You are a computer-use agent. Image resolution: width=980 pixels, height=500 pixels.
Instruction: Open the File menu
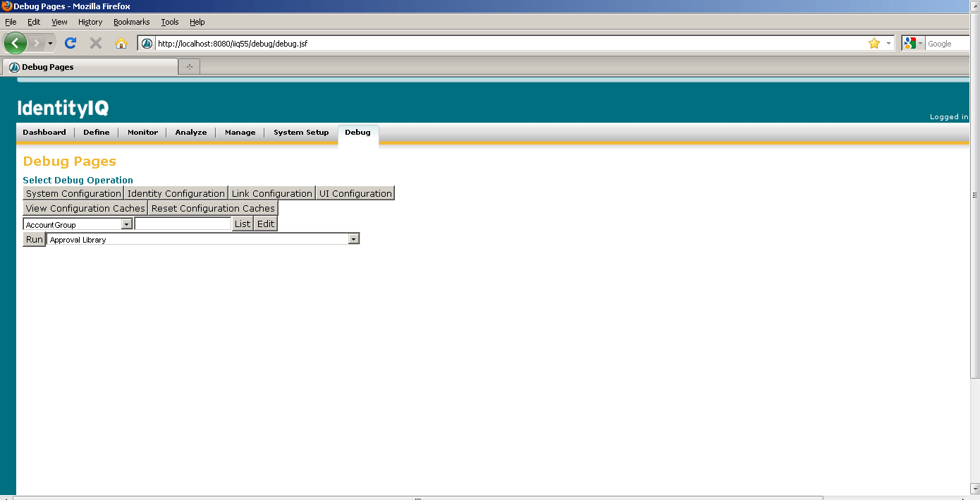[11, 22]
